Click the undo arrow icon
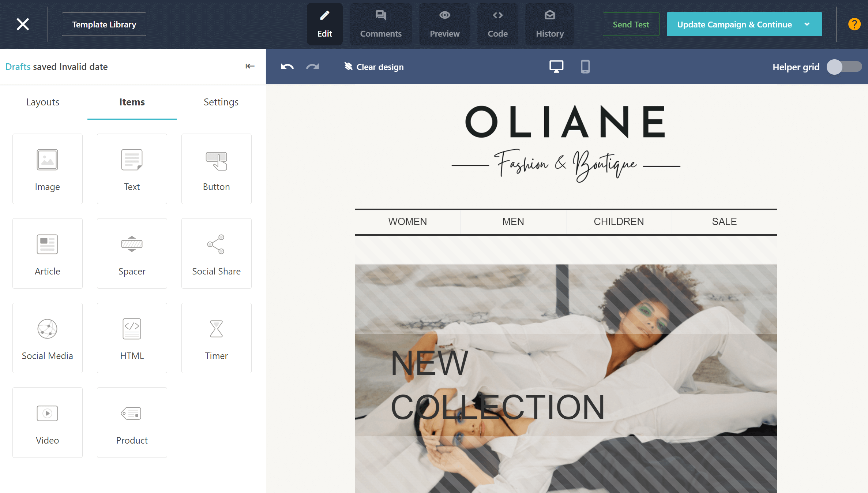Image resolution: width=868 pixels, height=493 pixels. click(x=287, y=66)
